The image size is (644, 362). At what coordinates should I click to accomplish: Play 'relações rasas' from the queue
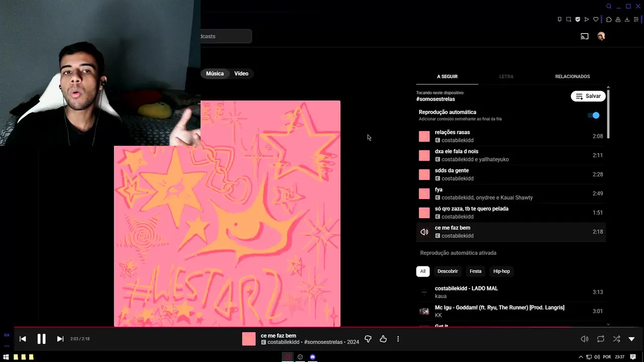(x=511, y=136)
